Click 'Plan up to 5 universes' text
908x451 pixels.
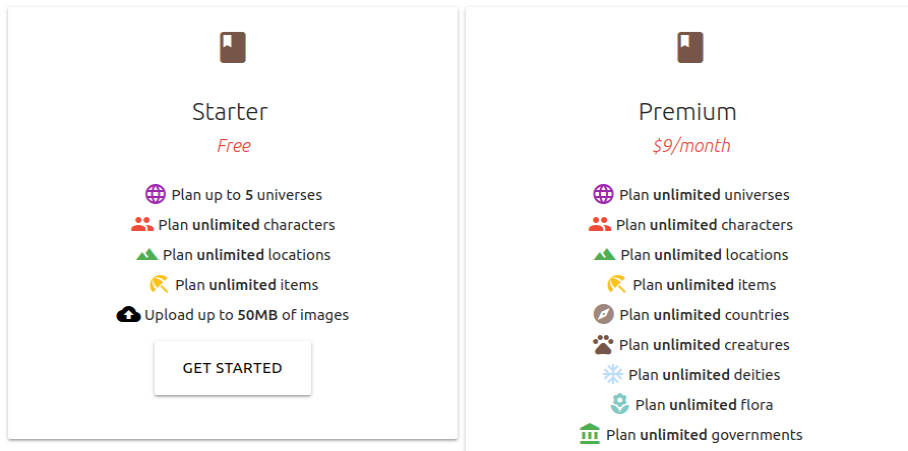[246, 195]
